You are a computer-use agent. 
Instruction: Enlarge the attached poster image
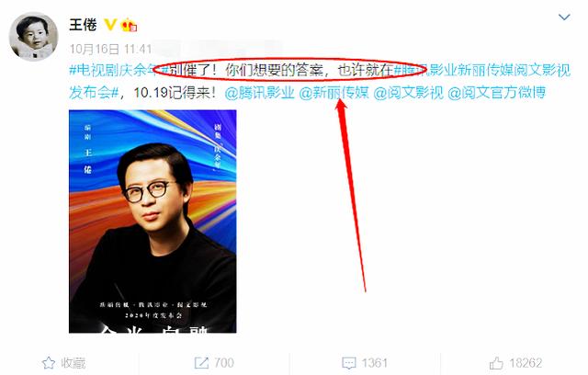(153, 222)
